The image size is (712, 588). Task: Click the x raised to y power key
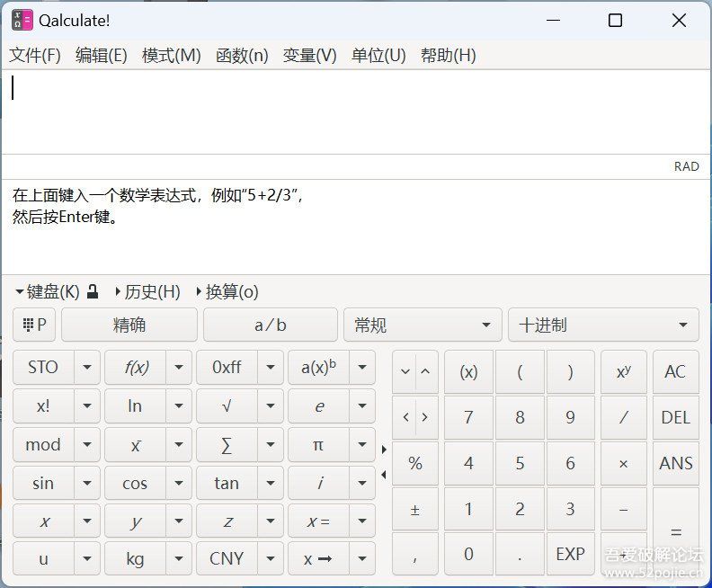(x=624, y=372)
